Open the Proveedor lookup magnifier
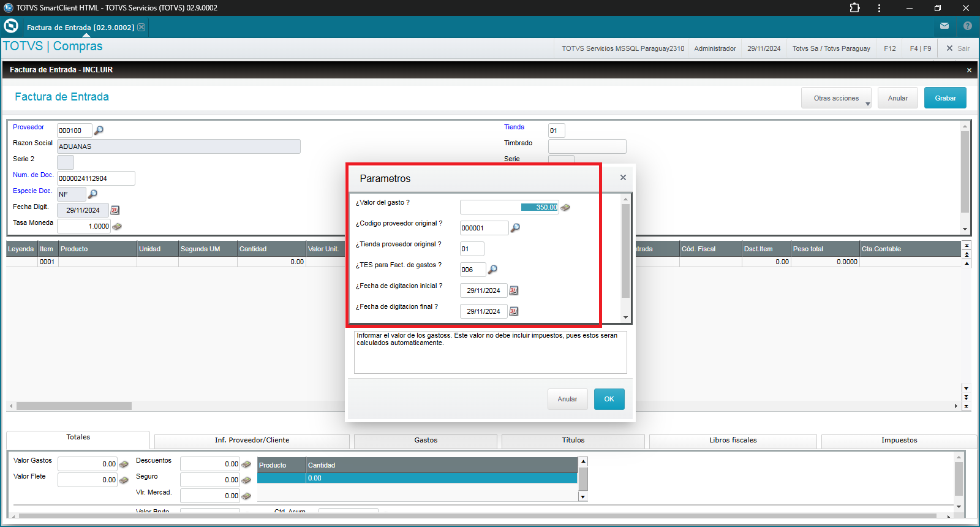Screen dimensions: 980x527 [x=99, y=131]
